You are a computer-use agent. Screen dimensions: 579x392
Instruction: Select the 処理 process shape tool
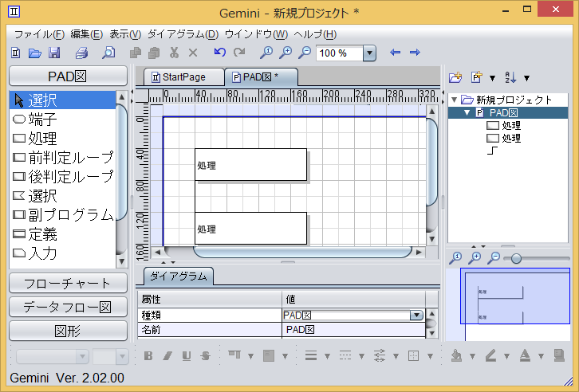point(63,139)
